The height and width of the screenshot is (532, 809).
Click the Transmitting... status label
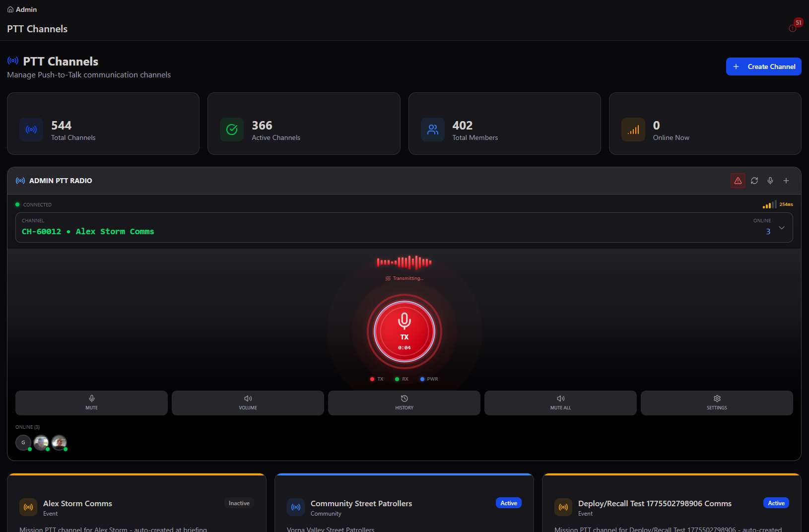click(x=404, y=278)
